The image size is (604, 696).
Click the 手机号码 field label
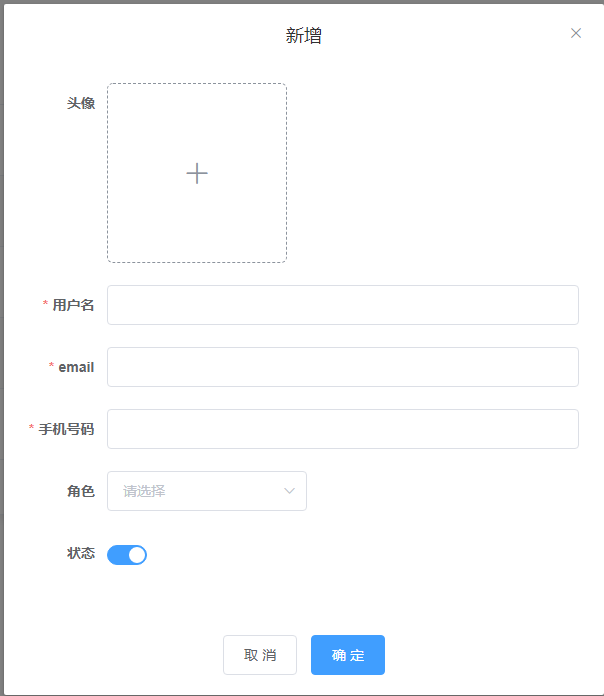pos(66,429)
